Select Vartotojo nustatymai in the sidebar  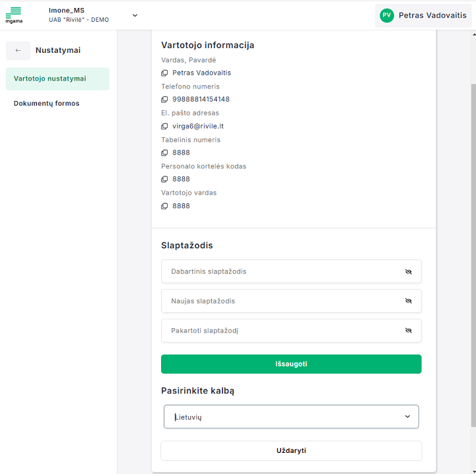tap(57, 79)
